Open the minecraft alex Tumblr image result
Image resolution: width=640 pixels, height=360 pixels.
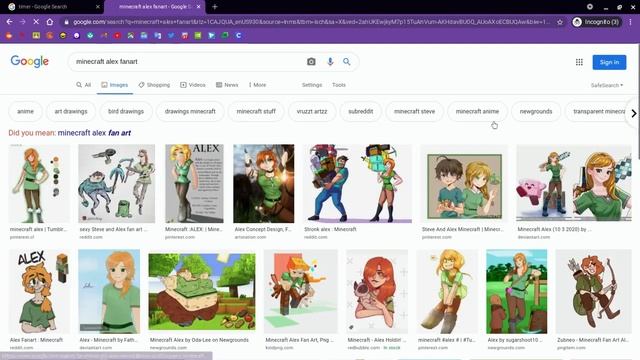pyautogui.click(x=39, y=184)
